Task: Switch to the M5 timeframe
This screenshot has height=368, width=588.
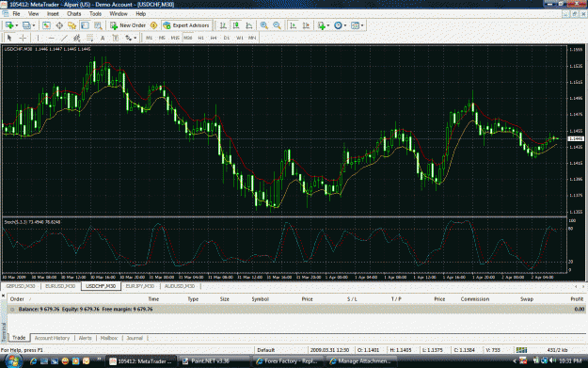Action: [x=162, y=38]
